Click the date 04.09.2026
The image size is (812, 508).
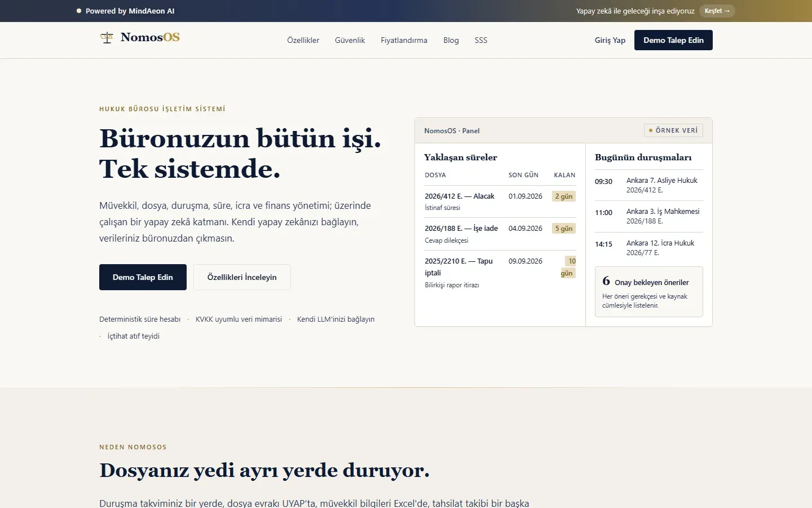coord(526,229)
